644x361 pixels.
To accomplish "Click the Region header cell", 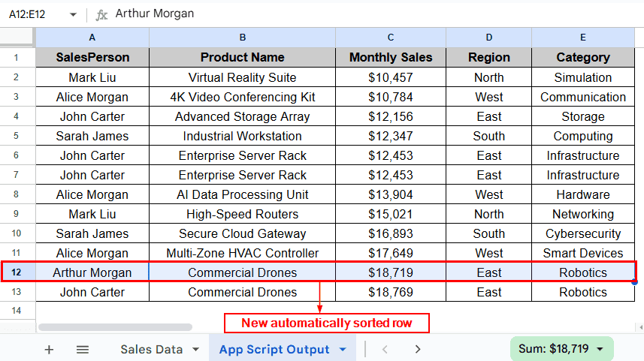I will click(488, 58).
